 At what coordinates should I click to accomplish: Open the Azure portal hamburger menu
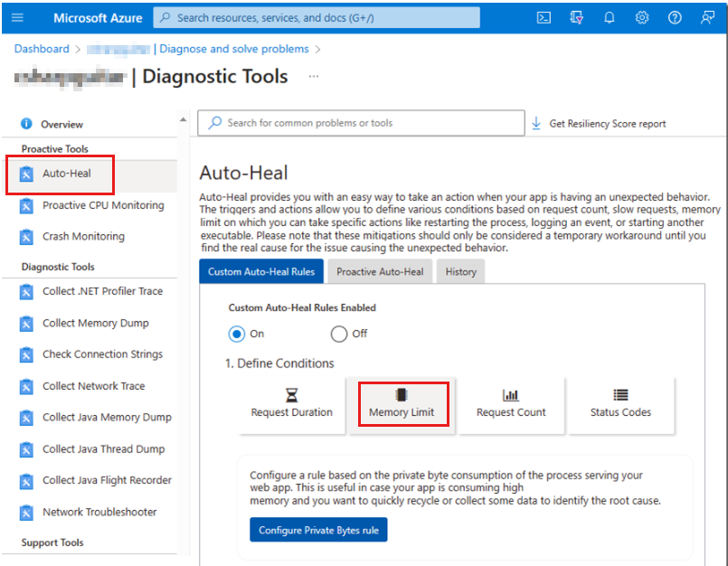coord(16,16)
